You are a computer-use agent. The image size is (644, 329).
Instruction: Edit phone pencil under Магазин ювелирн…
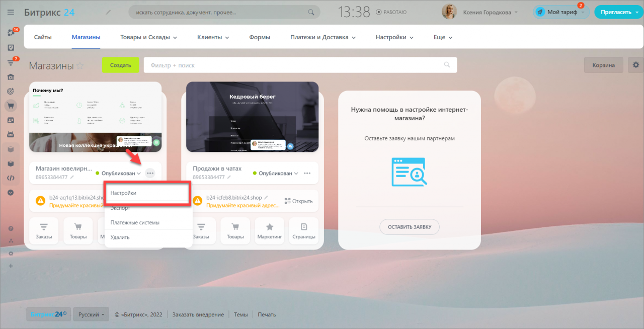(72, 178)
